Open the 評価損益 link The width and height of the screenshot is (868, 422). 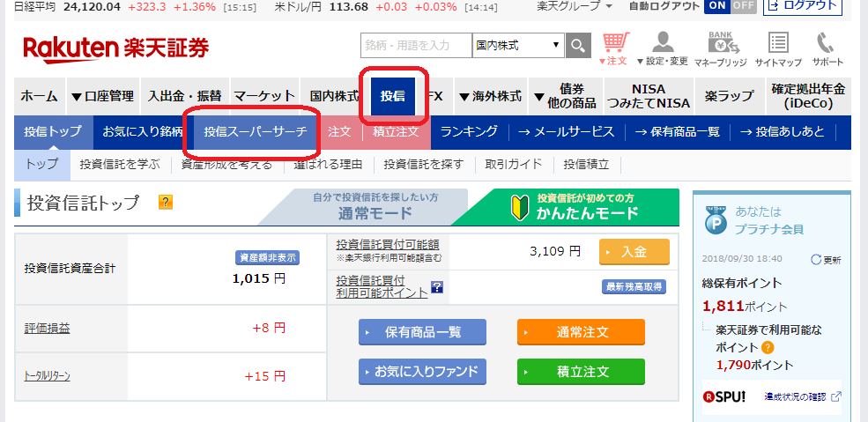click(x=47, y=329)
